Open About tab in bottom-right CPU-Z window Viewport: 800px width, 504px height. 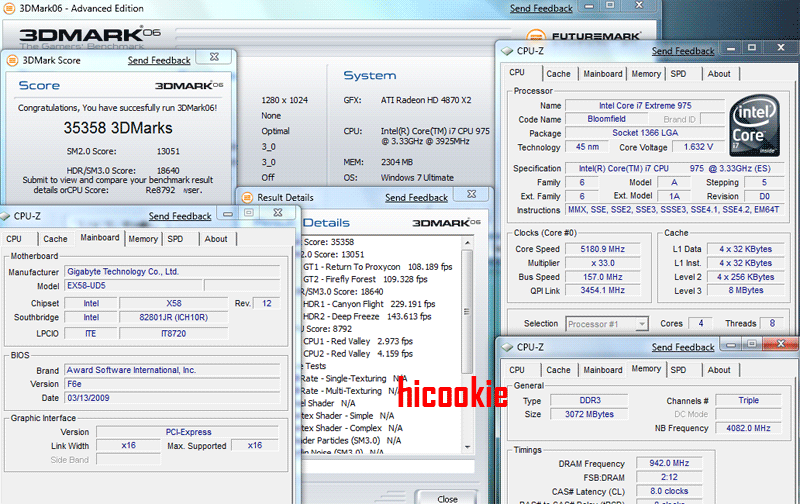point(719,370)
